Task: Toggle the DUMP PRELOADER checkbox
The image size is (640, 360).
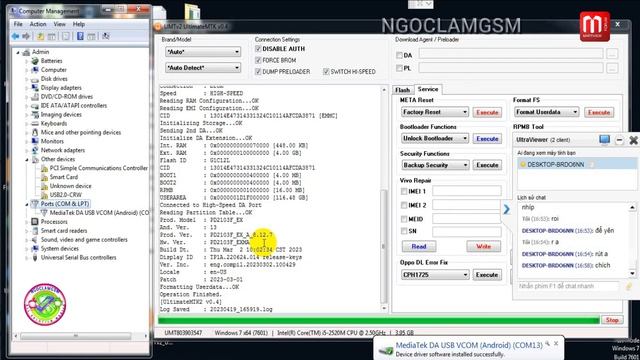Action: click(x=258, y=72)
